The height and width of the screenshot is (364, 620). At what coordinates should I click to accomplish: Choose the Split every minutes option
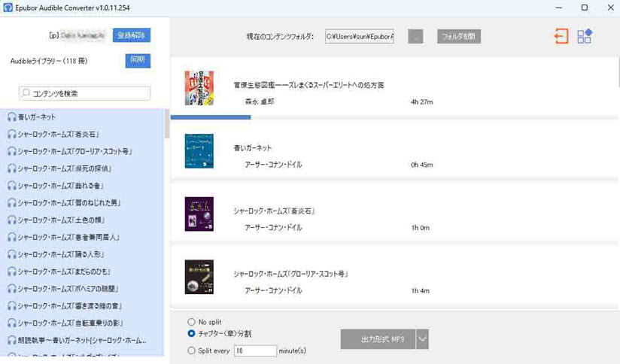(x=192, y=350)
